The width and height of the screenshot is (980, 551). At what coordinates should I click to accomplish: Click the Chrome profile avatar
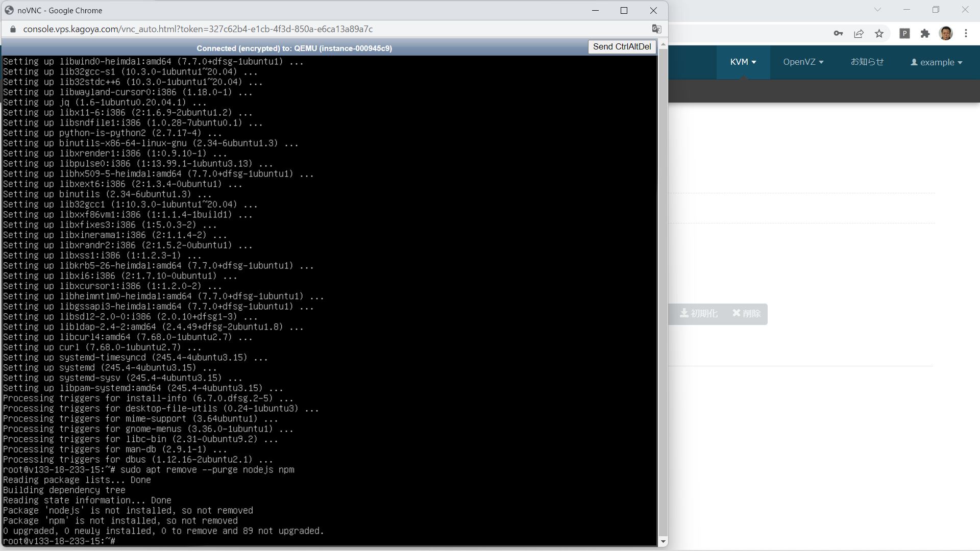pyautogui.click(x=947, y=33)
